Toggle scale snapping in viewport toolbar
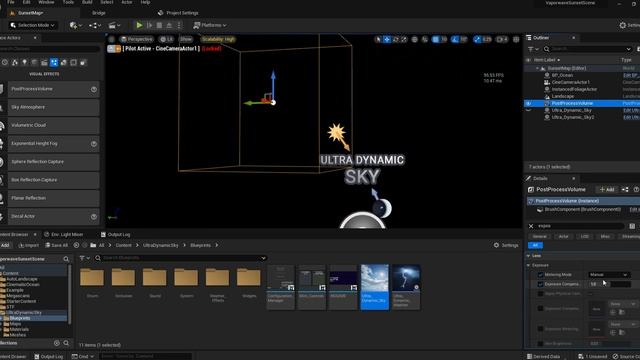This screenshot has height=360, width=640. (477, 39)
